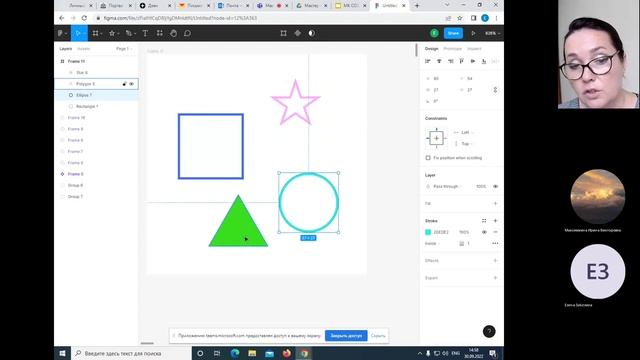
Task: Open advanced stroke settings ellipsis
Action: [x=495, y=243]
